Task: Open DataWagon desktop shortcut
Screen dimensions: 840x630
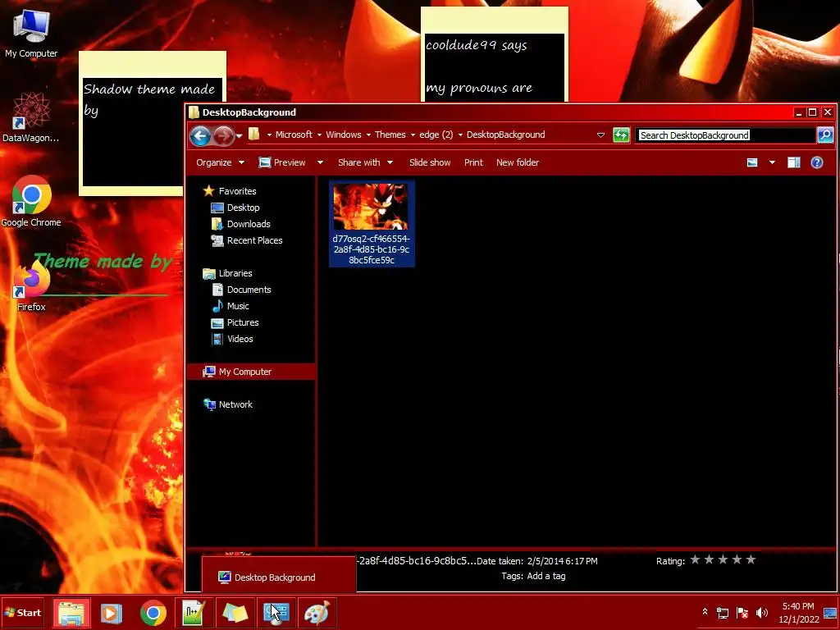Action: point(31,118)
